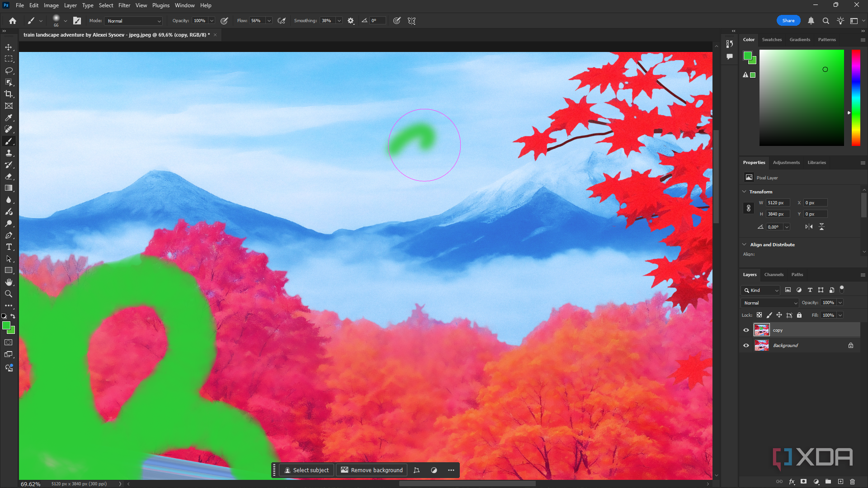Click the Share button

click(x=788, y=21)
